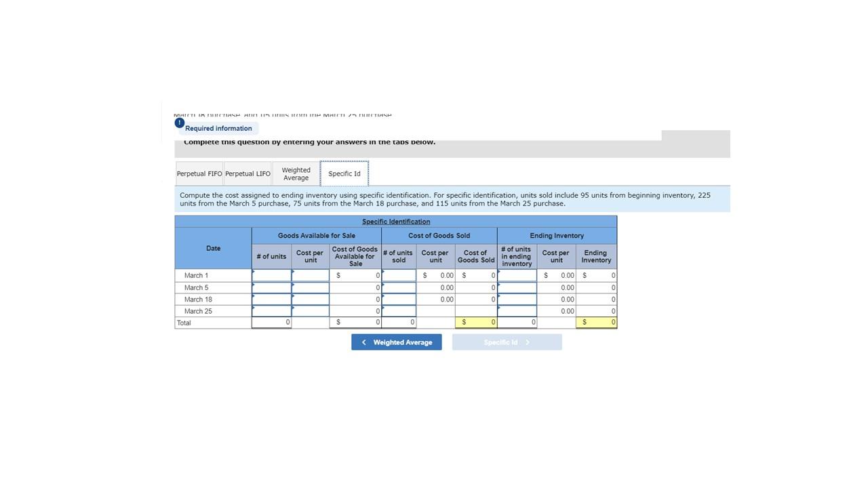The width and height of the screenshot is (868, 488).
Task: Click the Goods Available for Sale header
Action: [317, 236]
